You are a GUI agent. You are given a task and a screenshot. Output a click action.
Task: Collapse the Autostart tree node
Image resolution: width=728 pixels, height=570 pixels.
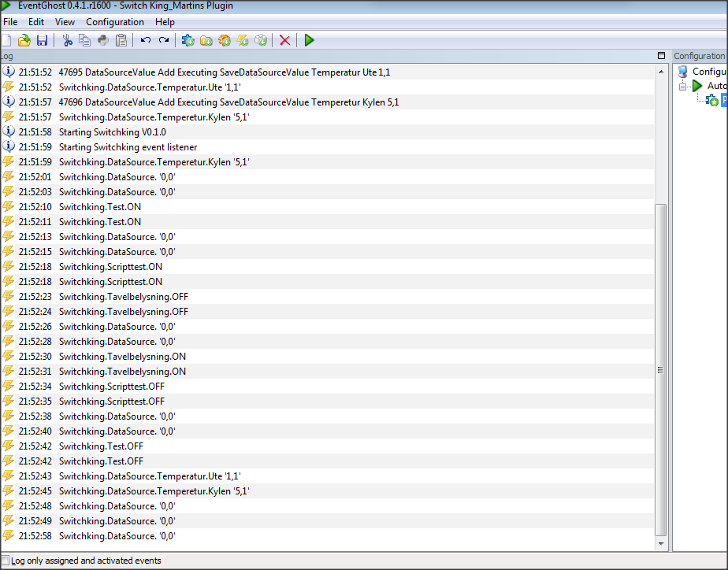[x=683, y=87]
